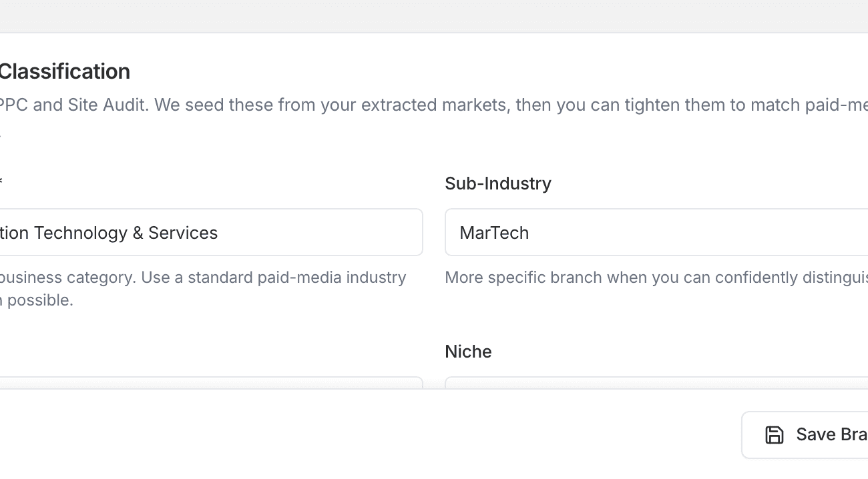Viewport: 868px width, 479px height.
Task: Click the Niche field label
Action: (468, 351)
